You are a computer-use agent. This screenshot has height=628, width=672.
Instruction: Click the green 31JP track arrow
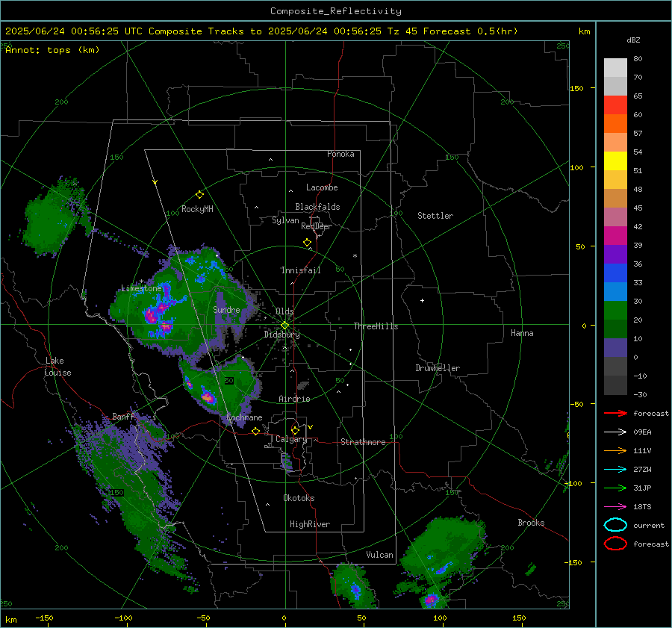615,488
